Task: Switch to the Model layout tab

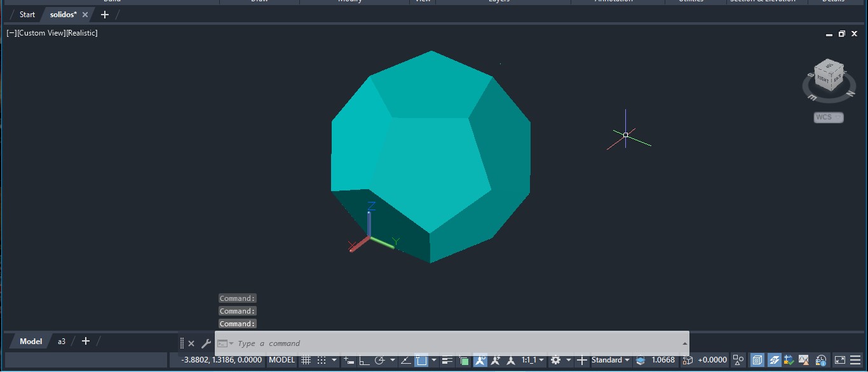Action: tap(31, 341)
